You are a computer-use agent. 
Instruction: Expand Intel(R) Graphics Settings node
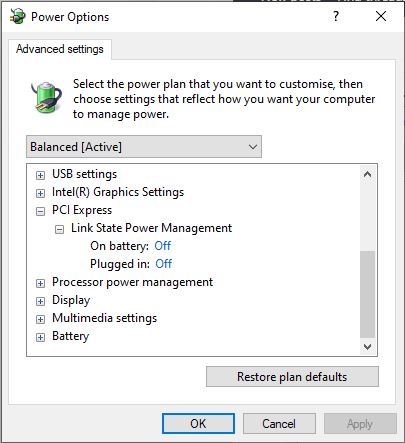[40, 193]
